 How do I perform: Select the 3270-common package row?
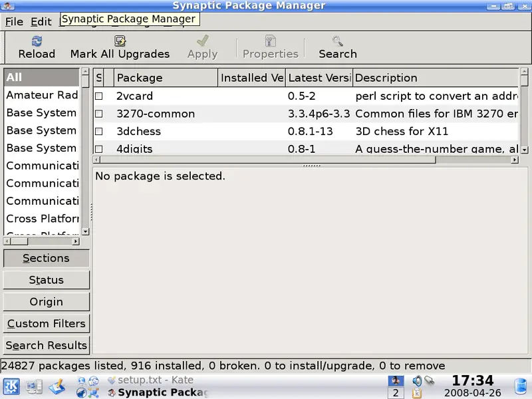click(306, 114)
